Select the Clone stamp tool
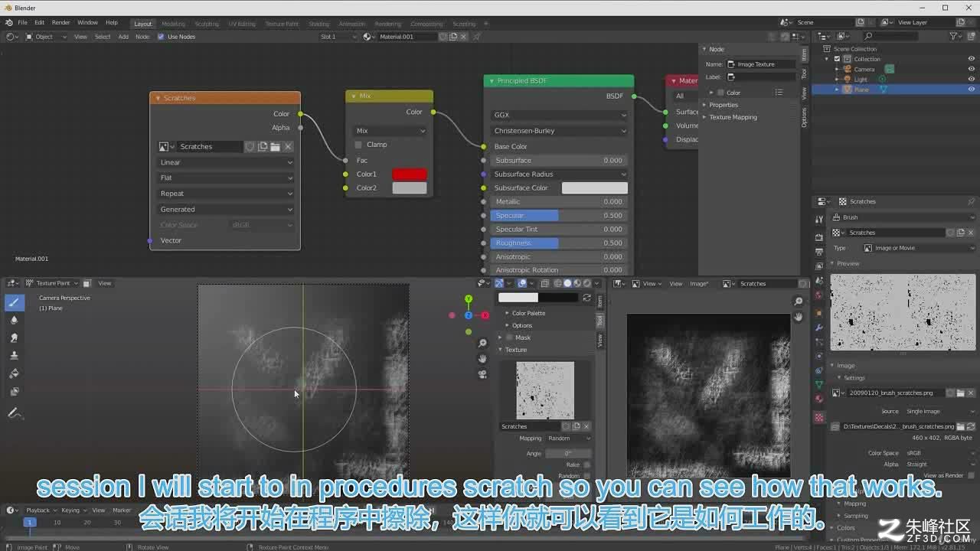 click(x=14, y=355)
